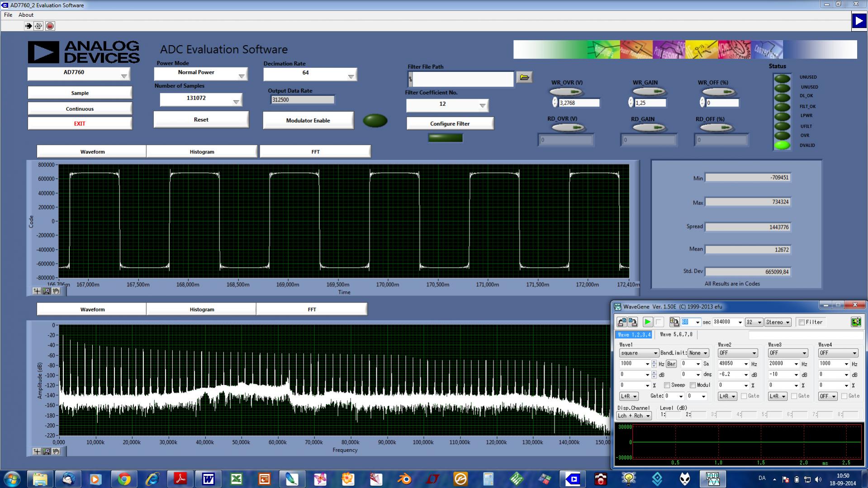Enable the WaveGene Filter checkbox
Screen dimensions: 868x488
click(802, 322)
